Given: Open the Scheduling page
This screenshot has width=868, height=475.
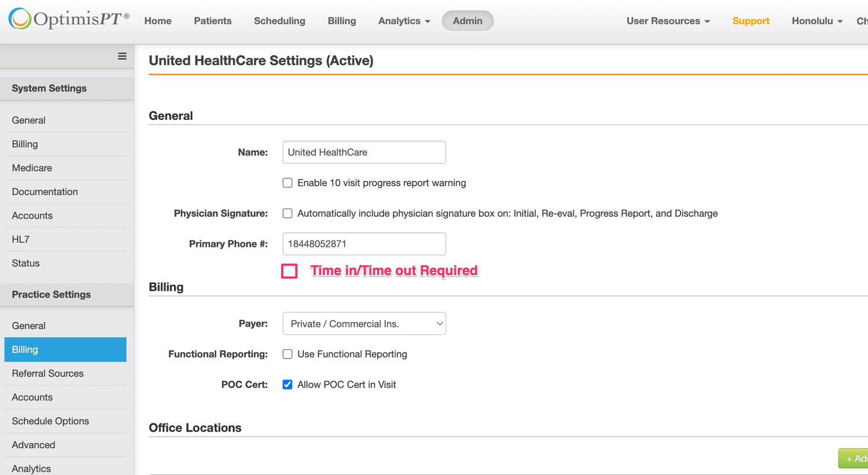Looking at the screenshot, I should (x=279, y=21).
